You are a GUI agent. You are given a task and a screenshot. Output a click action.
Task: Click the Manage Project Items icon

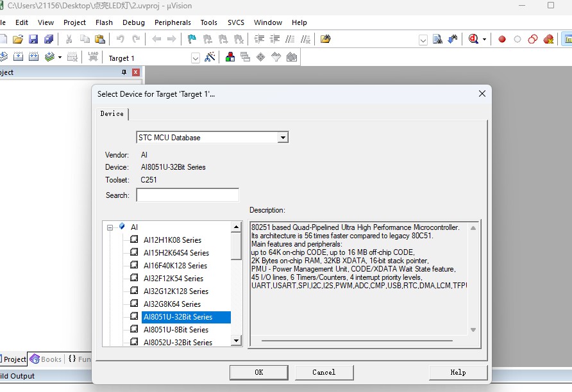coord(230,58)
